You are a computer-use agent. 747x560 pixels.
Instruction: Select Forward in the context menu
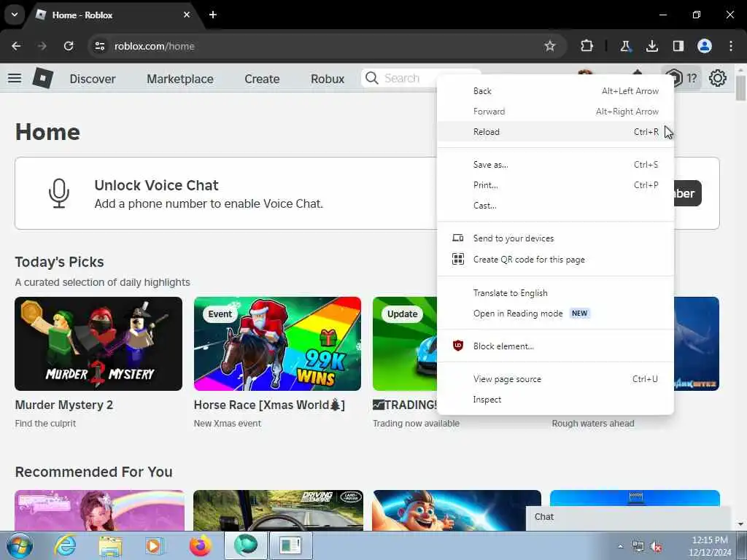pos(555,112)
